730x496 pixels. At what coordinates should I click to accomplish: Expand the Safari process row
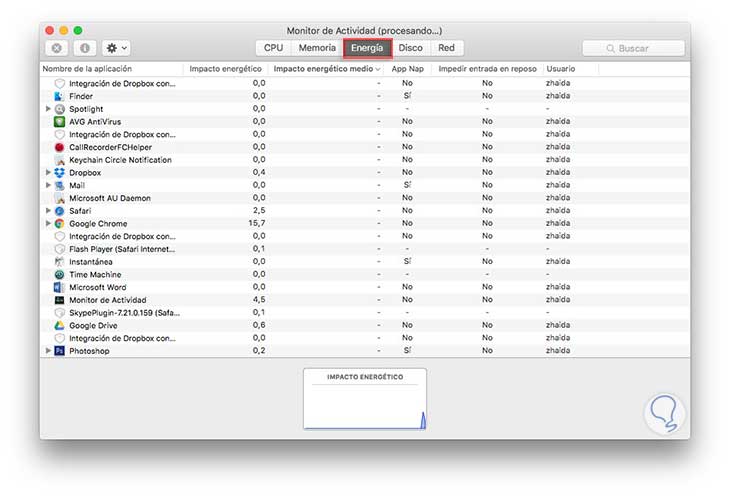pyautogui.click(x=48, y=211)
